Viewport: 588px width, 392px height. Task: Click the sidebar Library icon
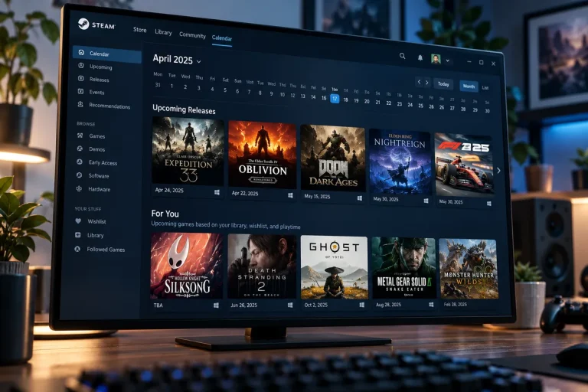click(78, 235)
